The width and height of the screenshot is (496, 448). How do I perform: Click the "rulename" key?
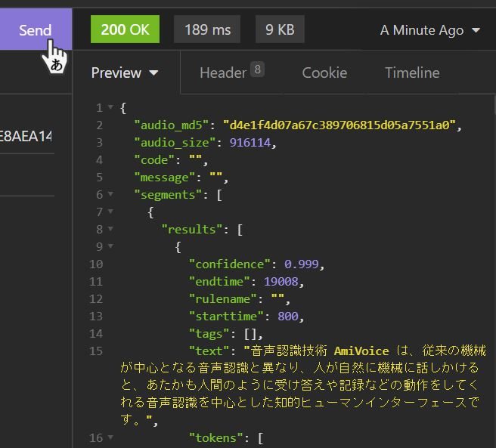click(x=223, y=299)
